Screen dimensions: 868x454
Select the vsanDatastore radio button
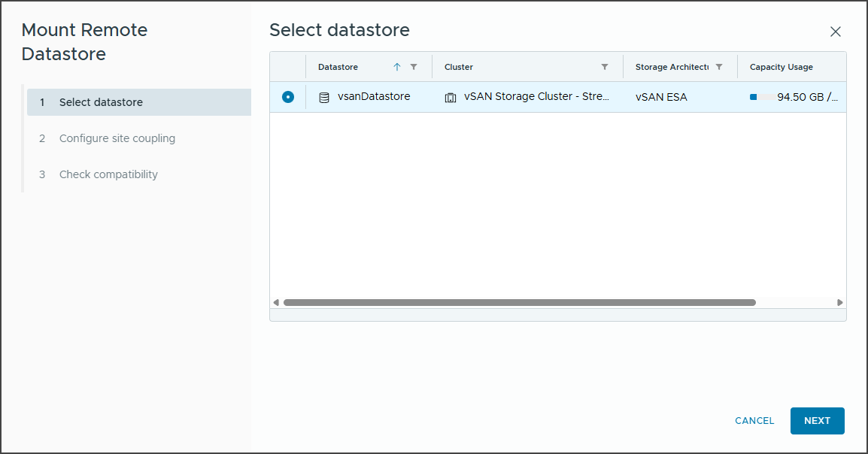(287, 96)
